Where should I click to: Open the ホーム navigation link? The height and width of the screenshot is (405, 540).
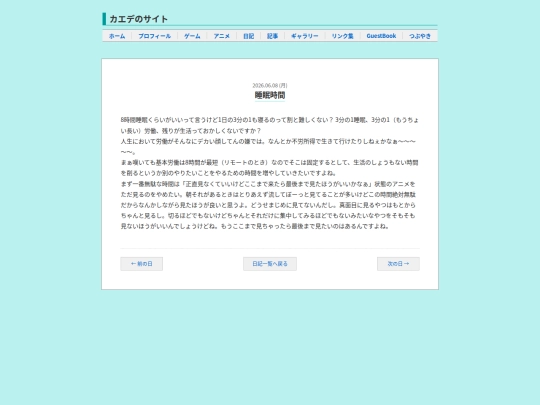(x=117, y=36)
